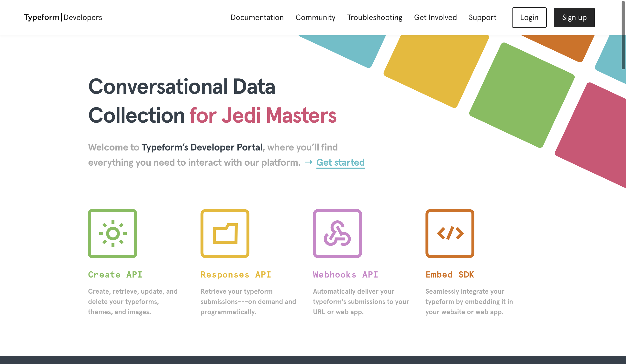The height and width of the screenshot is (364, 626).
Task: Click the Developers text in header
Action: 83,17
